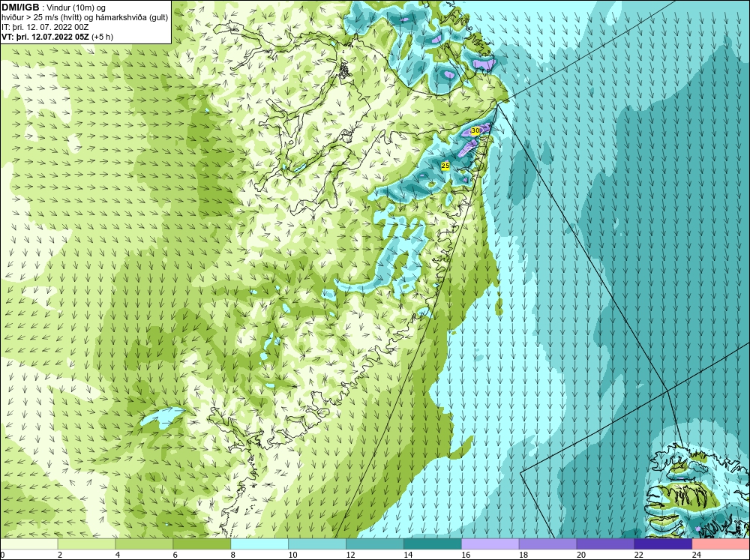750x560 pixels.
Task: Select the valid time text 'VT: þri. 12.07.2022 05Z'
Action: coord(45,37)
